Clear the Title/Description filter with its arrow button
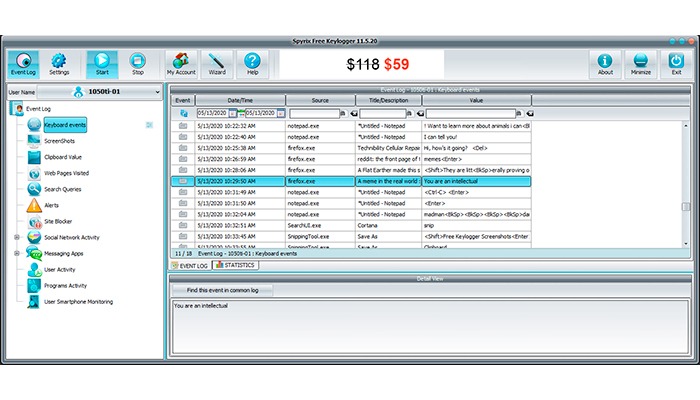This screenshot has height=400, width=700. pyautogui.click(x=420, y=114)
